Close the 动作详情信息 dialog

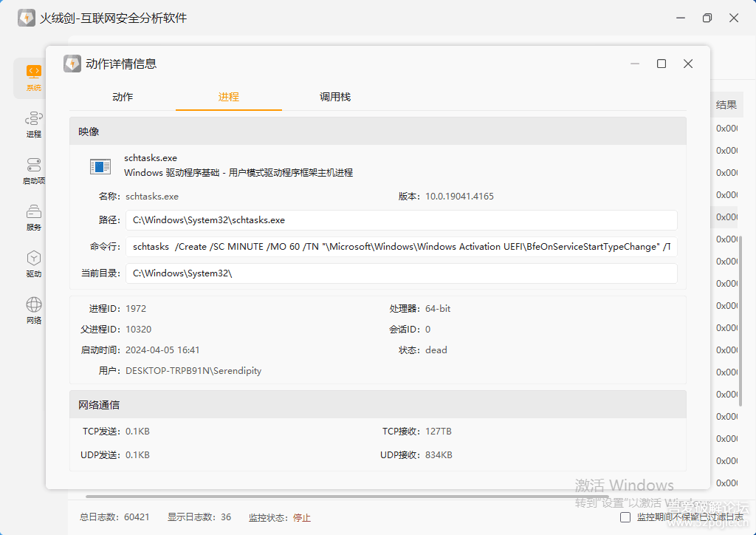[x=688, y=64]
